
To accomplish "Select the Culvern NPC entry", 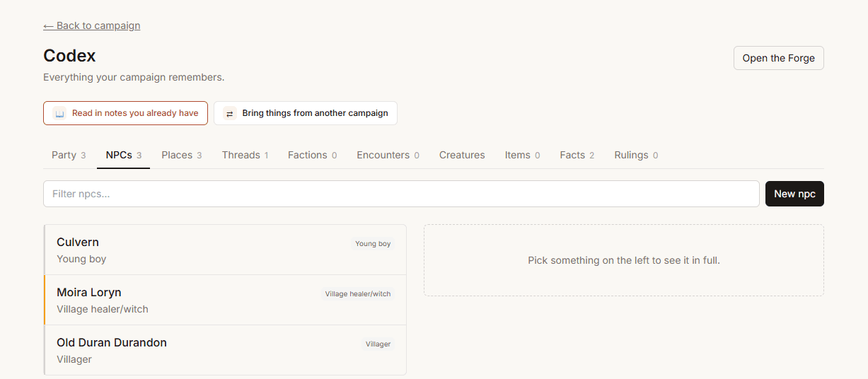I will click(225, 250).
